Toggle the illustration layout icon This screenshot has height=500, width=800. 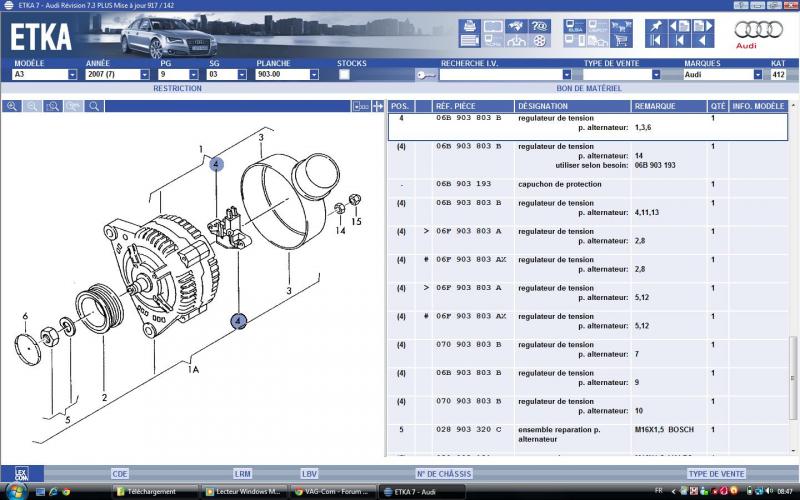(x=361, y=106)
